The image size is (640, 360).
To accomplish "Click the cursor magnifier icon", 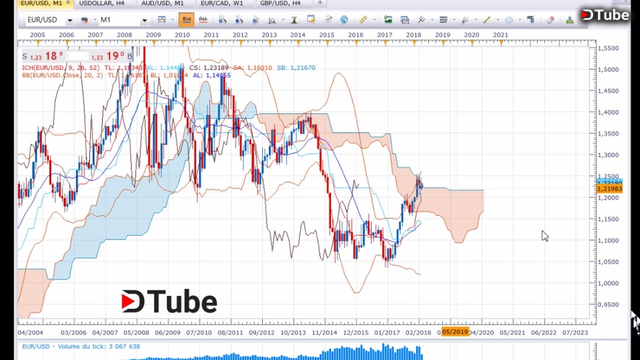I will (x=256, y=20).
